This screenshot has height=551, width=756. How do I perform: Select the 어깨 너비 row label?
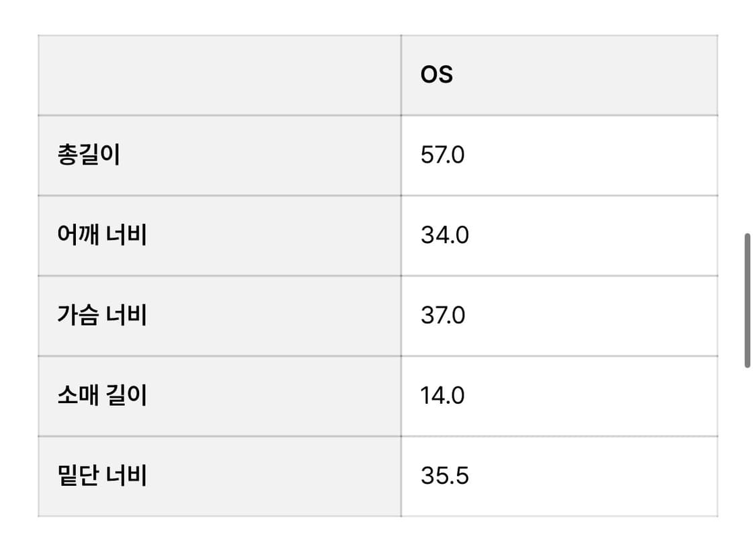102,236
